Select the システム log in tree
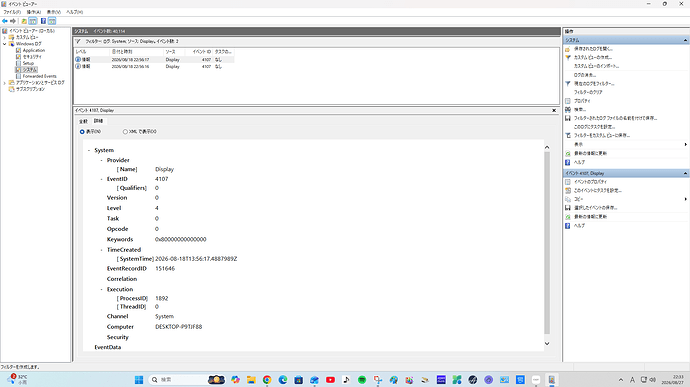The image size is (690, 387). coord(30,70)
